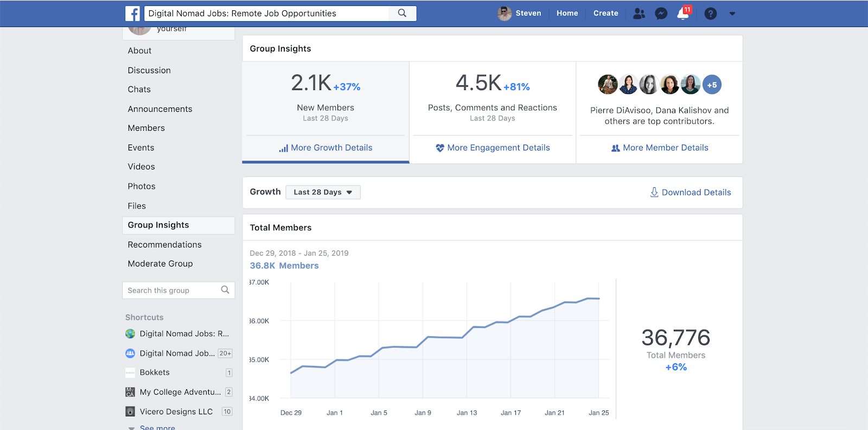This screenshot has width=868, height=430.
Task: Open the Photos section
Action: 142,186
